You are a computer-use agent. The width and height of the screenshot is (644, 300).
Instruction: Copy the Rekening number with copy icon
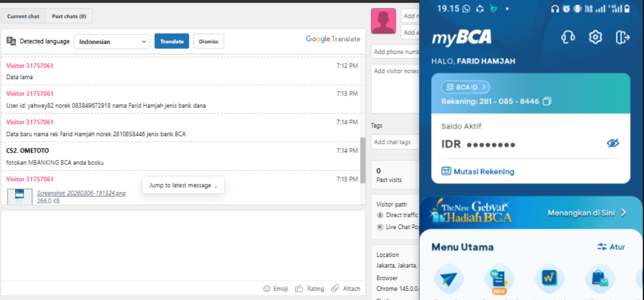click(x=547, y=101)
